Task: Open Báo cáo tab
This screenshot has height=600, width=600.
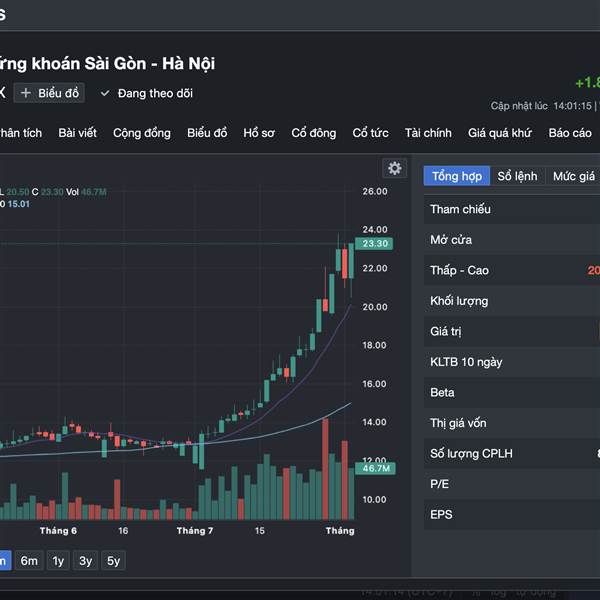Action: click(570, 133)
